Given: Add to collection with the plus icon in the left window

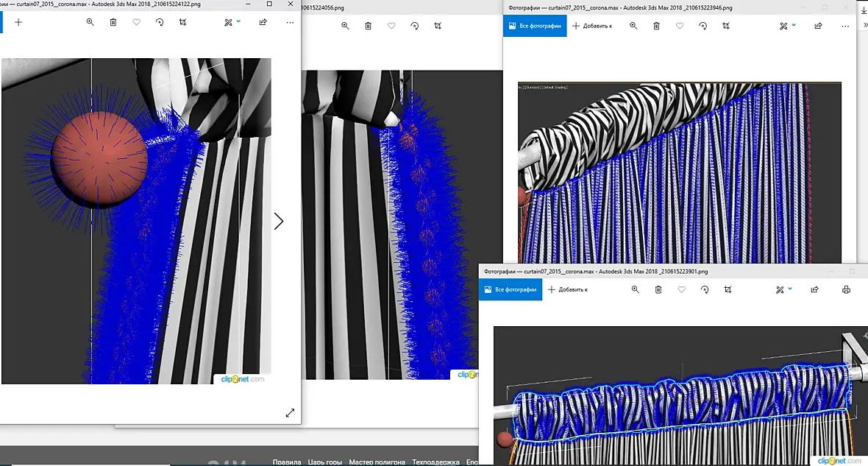Looking at the screenshot, I should [x=18, y=22].
